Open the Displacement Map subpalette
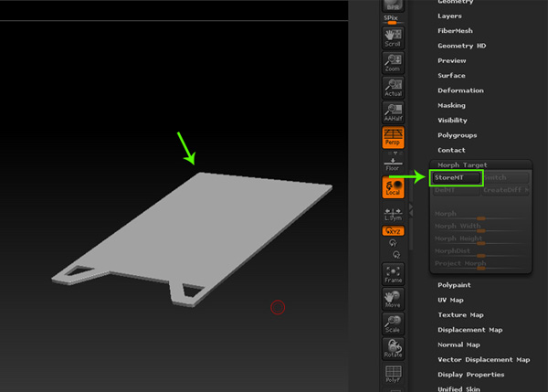 (x=469, y=330)
